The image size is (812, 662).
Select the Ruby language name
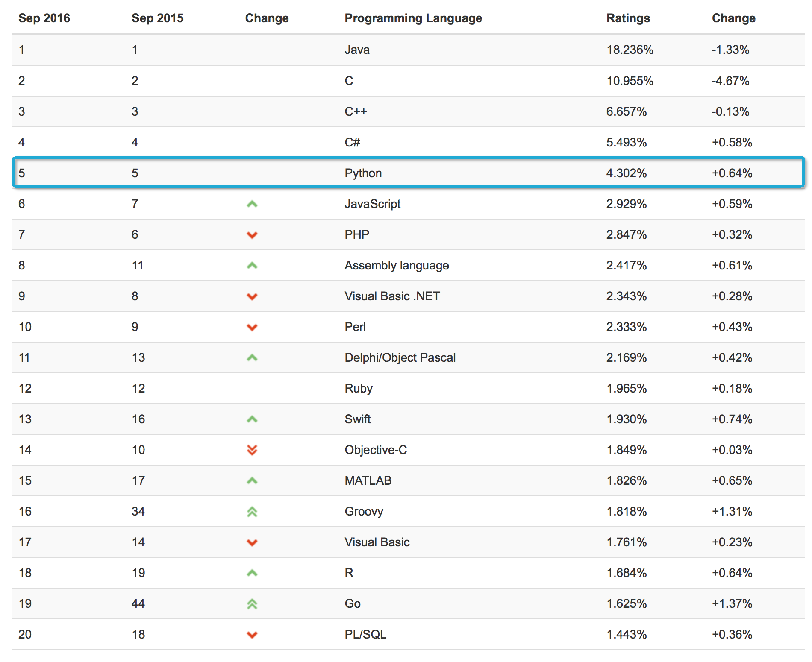click(x=359, y=389)
